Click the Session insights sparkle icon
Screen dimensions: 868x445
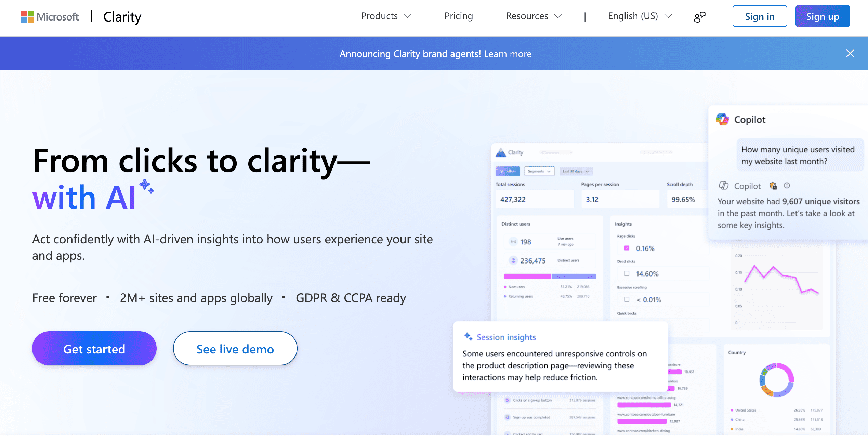468,336
